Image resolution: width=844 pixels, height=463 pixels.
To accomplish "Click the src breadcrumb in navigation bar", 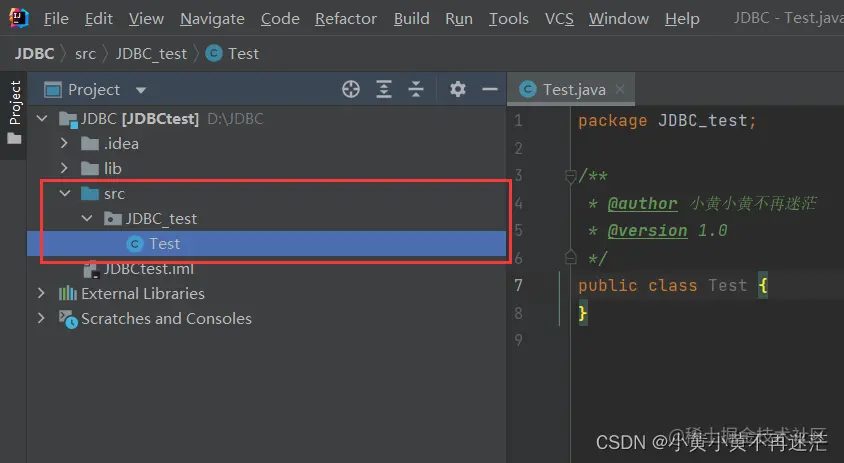I will [85, 53].
